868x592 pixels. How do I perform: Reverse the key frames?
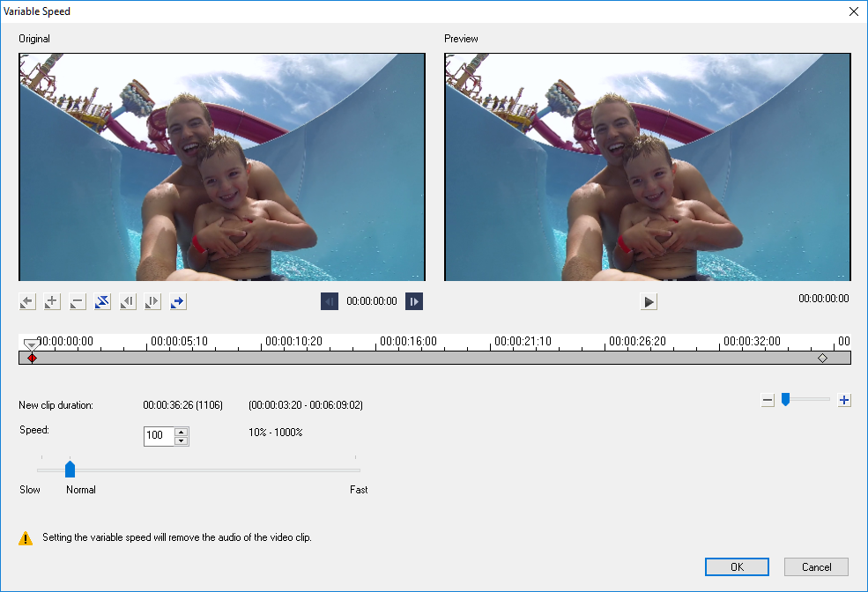[x=102, y=301]
